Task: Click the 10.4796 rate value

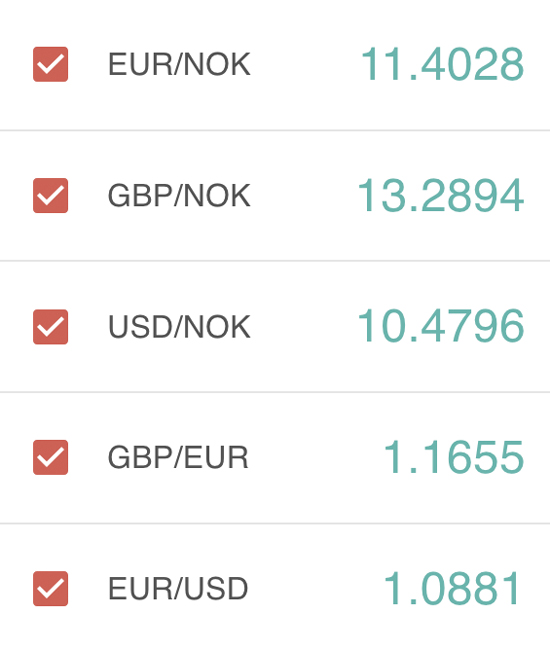Action: [441, 326]
